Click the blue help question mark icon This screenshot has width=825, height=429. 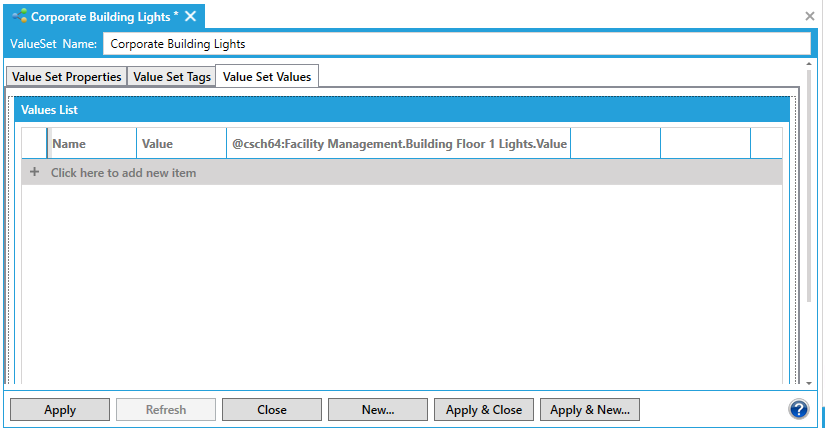798,409
